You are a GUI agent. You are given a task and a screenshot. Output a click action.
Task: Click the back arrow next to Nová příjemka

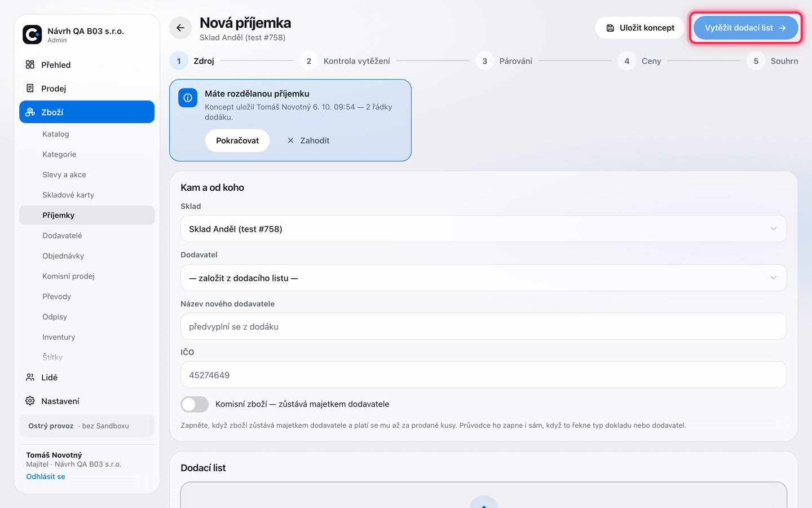coord(180,28)
